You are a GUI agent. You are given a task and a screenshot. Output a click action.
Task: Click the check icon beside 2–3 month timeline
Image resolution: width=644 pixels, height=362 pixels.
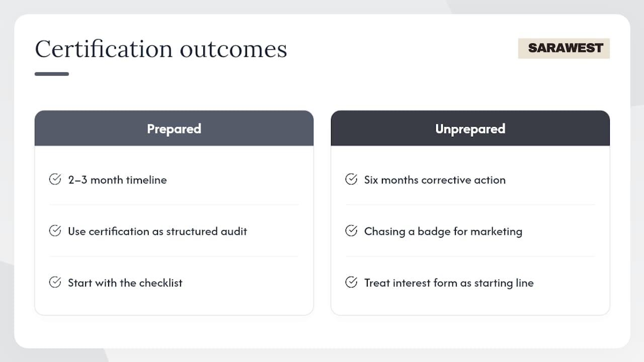(55, 179)
